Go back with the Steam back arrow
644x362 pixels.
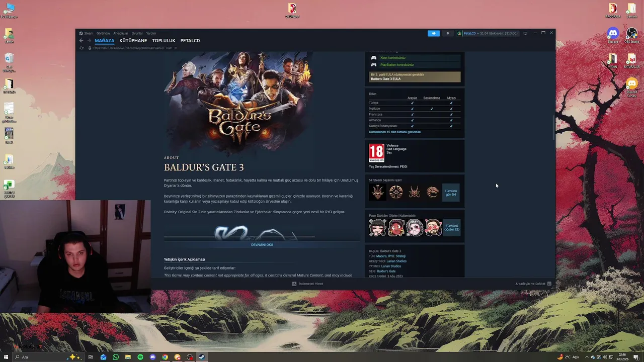81,41
